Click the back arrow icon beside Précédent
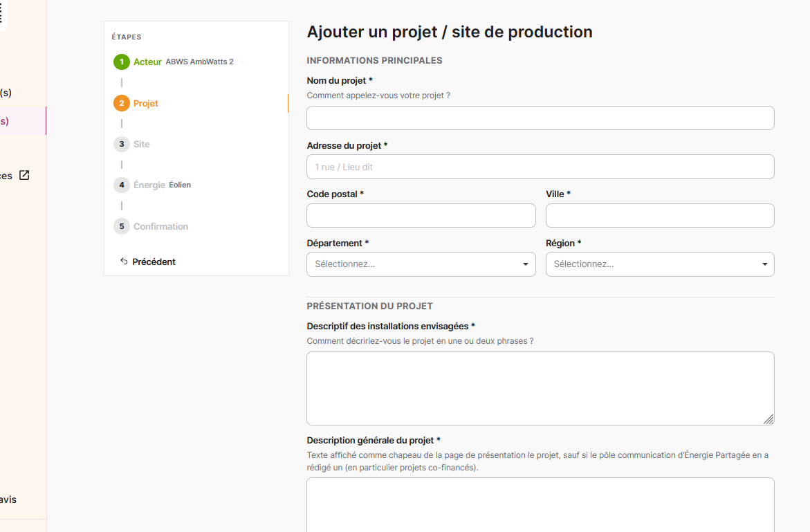 (124, 262)
